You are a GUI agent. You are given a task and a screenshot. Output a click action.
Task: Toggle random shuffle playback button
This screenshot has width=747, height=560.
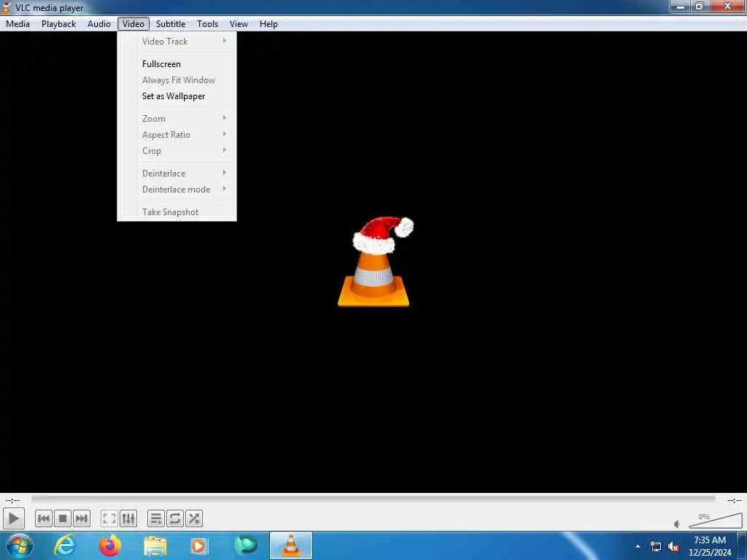(194, 518)
